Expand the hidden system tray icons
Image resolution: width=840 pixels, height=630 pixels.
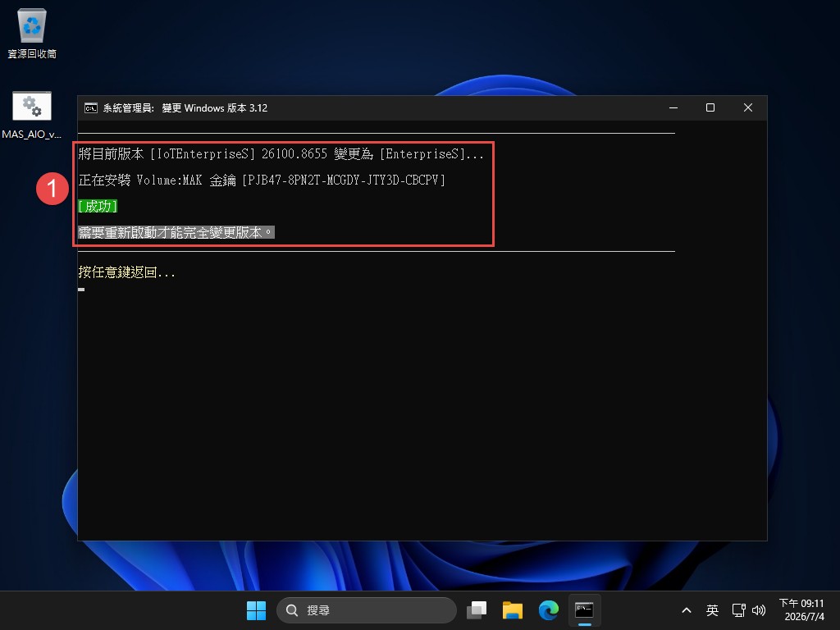(687, 610)
